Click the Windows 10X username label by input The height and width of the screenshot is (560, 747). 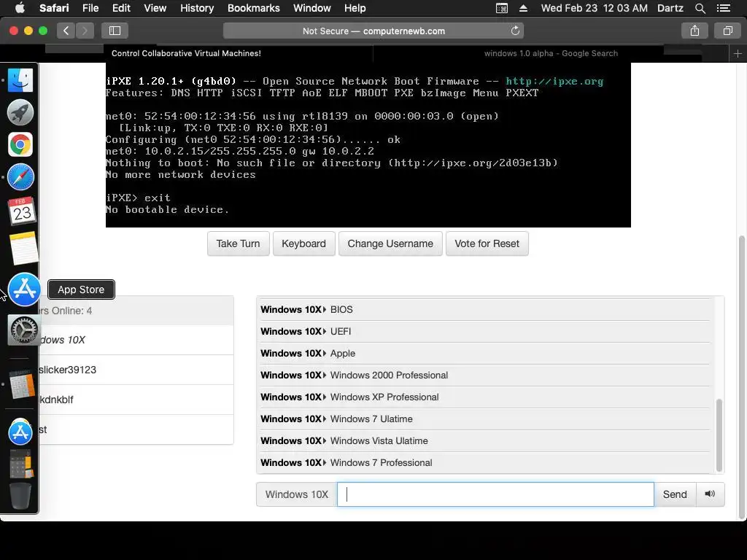(x=297, y=494)
